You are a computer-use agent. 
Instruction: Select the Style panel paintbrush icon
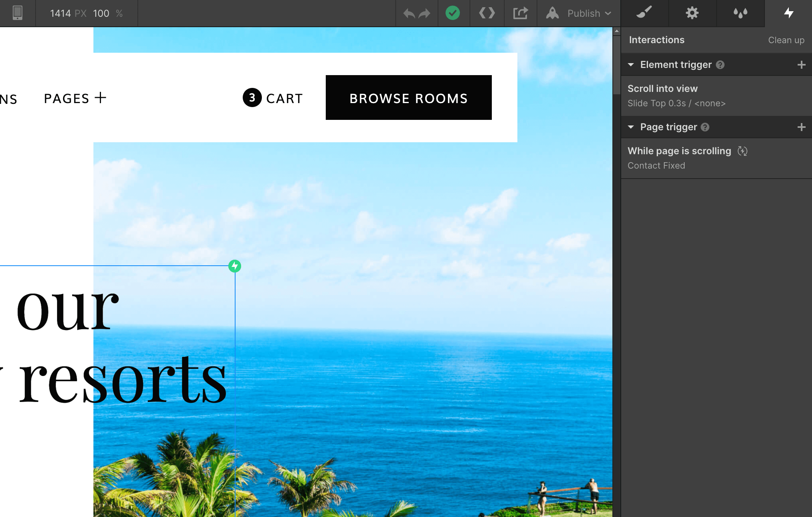coord(644,13)
